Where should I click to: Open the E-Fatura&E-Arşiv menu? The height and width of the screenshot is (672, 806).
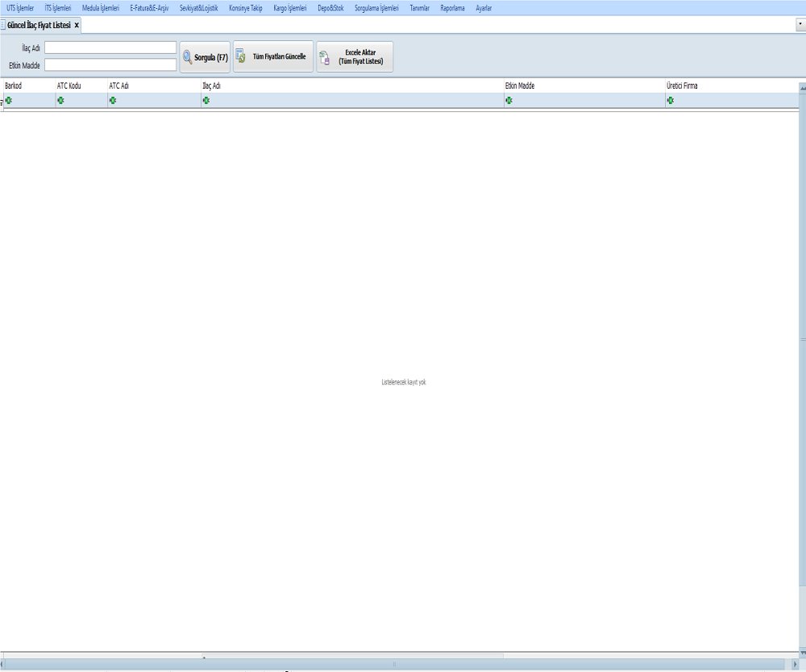pyautogui.click(x=149, y=8)
